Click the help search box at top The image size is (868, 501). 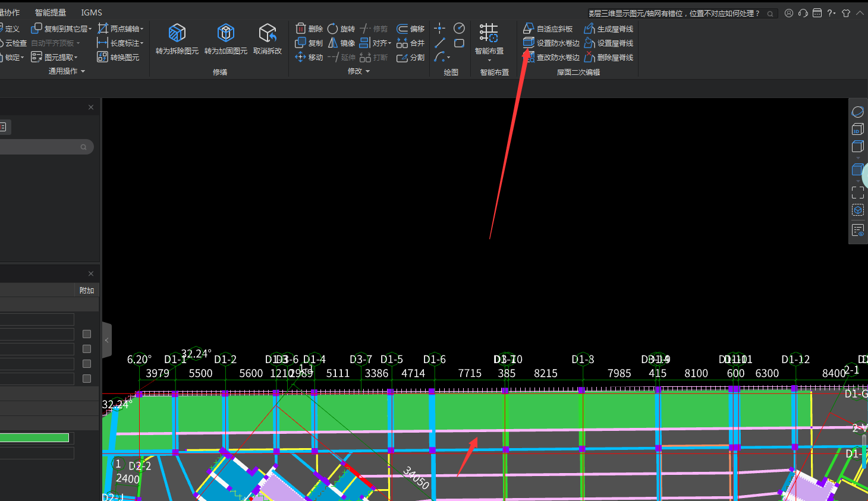coord(678,13)
